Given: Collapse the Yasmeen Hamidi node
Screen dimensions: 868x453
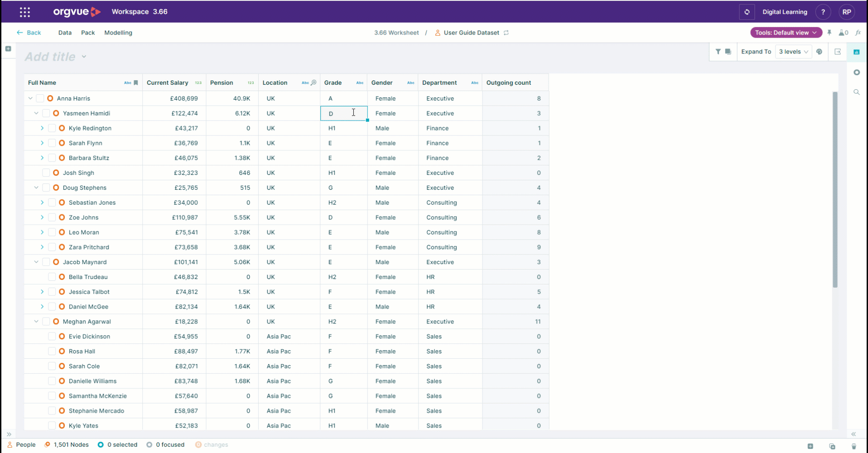Looking at the screenshot, I should click(x=36, y=113).
